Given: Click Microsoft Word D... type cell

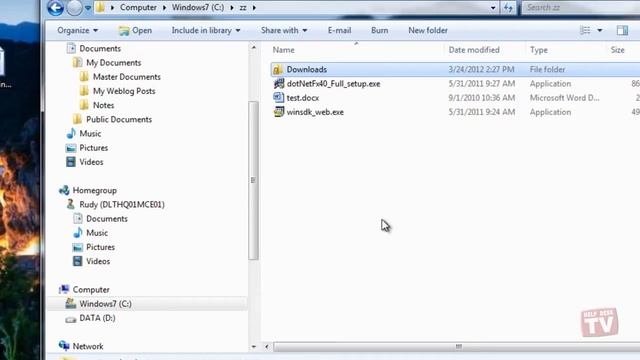Looking at the screenshot, I should [564, 98].
